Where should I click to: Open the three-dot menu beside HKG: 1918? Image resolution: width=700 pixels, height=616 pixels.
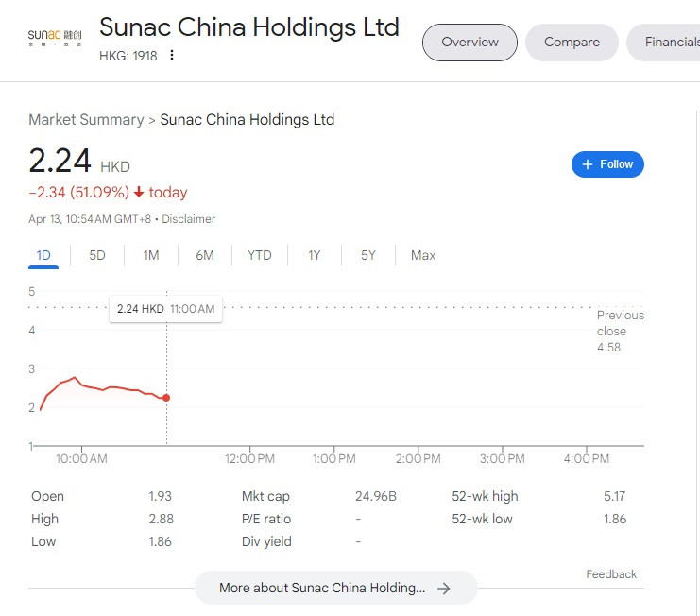(x=172, y=55)
